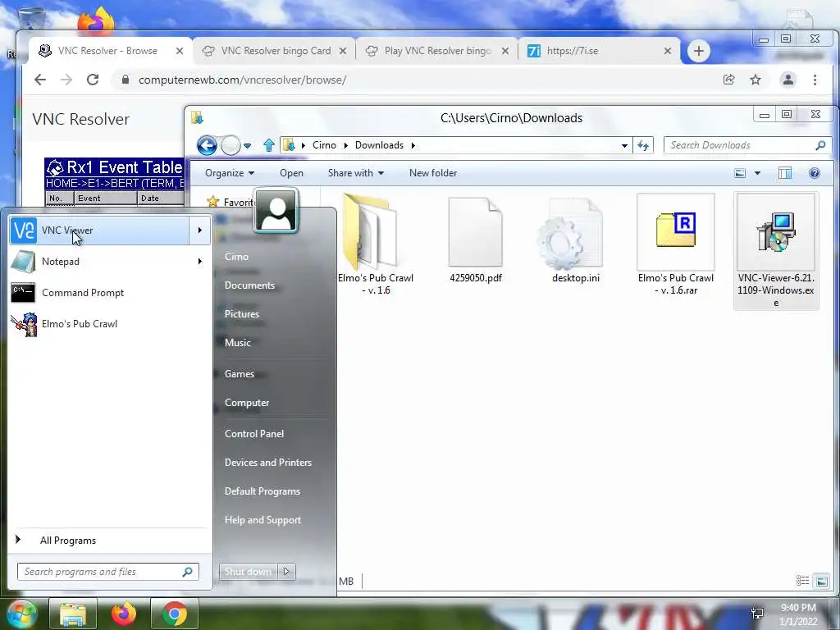Screen dimensions: 840x630
Task: Select VNC Resolver - Browse tab
Action: 112,51
